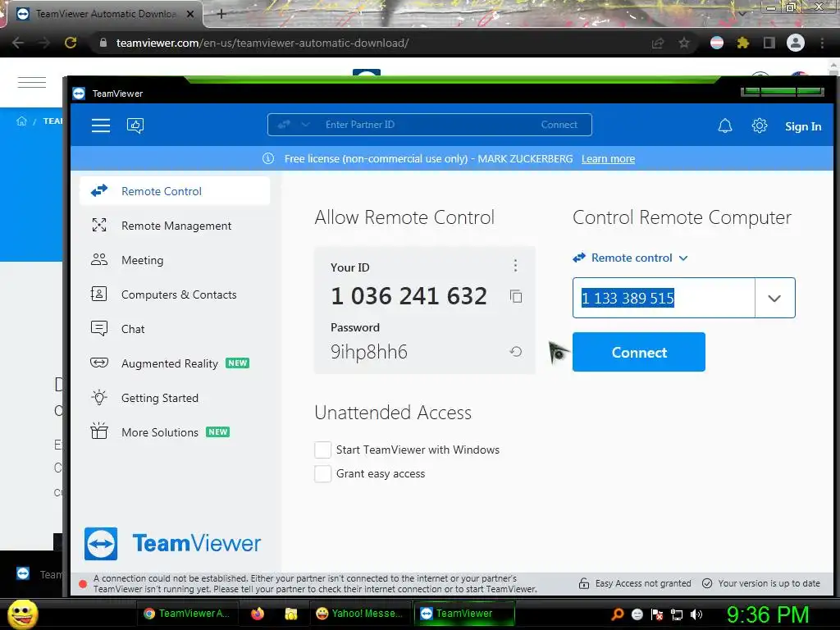Click the partner ID field with 1 133 389 515

click(x=664, y=298)
